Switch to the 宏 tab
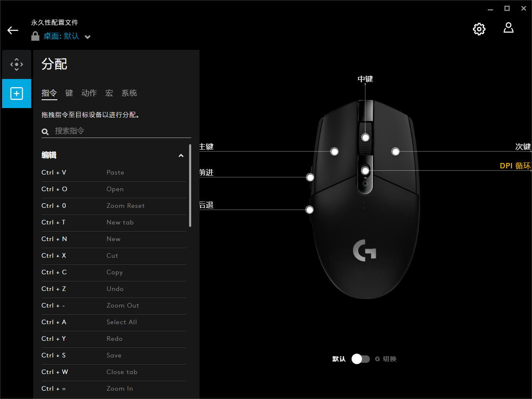 point(109,93)
